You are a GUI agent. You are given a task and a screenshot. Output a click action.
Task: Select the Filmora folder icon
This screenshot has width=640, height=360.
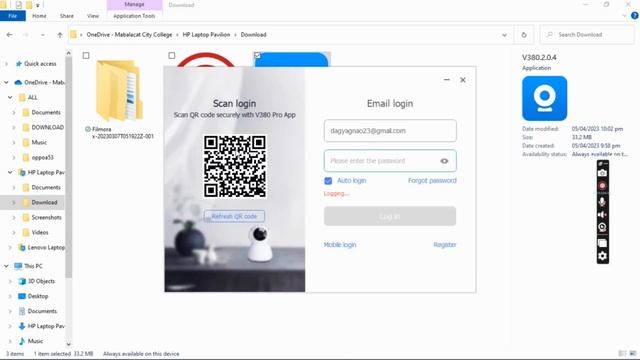119,90
